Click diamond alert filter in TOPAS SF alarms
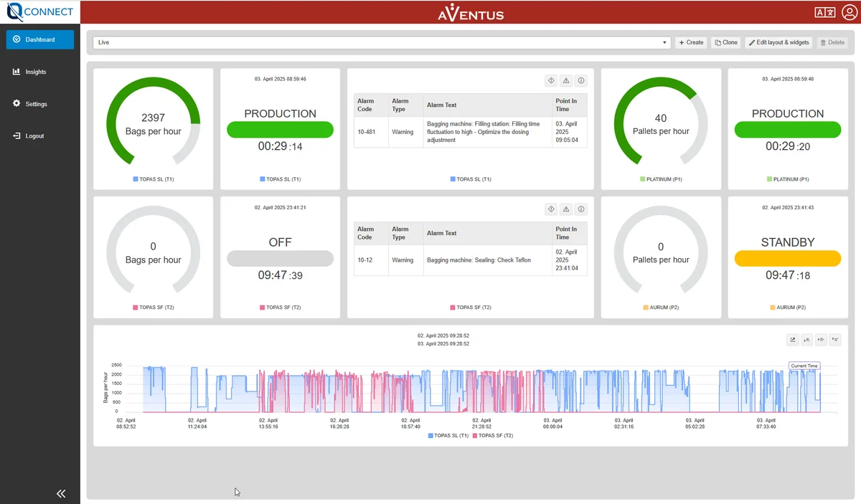 (551, 209)
